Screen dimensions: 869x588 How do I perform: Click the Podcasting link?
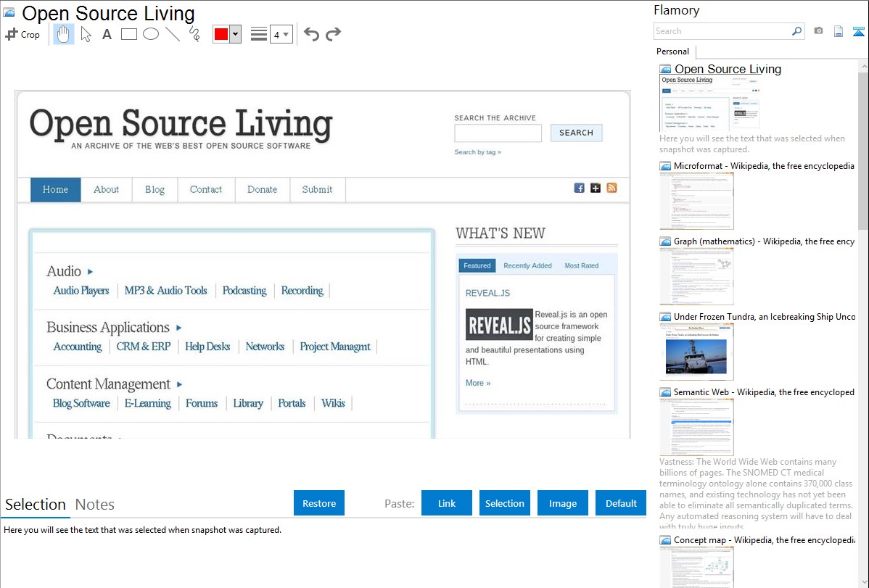click(244, 291)
